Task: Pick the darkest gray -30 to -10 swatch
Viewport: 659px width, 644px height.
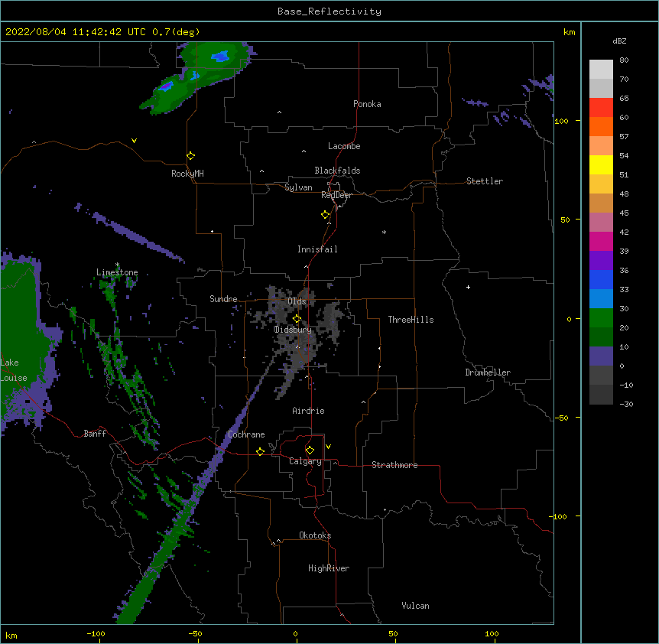Action: (601, 395)
